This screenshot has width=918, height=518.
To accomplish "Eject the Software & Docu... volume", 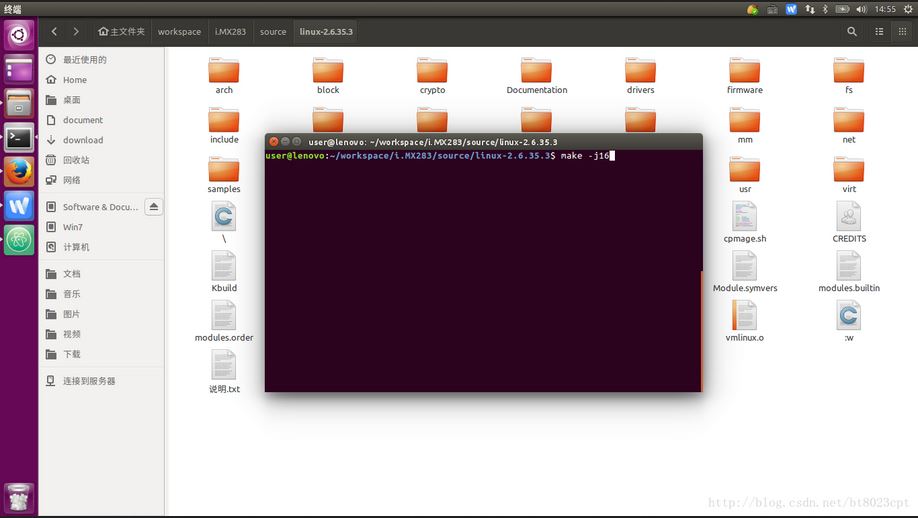I will (153, 207).
